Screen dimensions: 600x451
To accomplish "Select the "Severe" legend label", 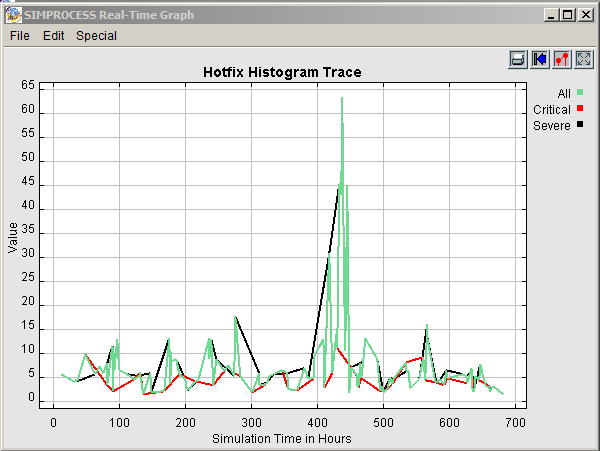I will pos(552,126).
